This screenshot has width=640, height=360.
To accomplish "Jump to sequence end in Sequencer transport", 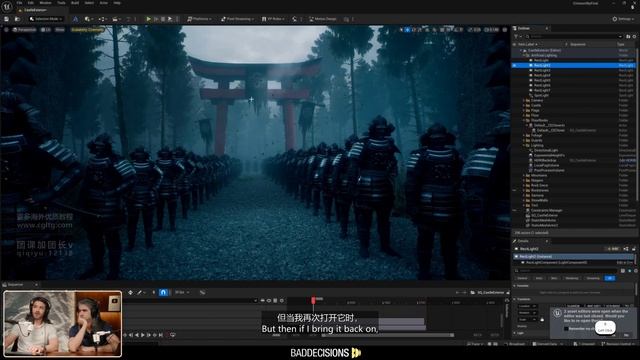I will (161, 335).
